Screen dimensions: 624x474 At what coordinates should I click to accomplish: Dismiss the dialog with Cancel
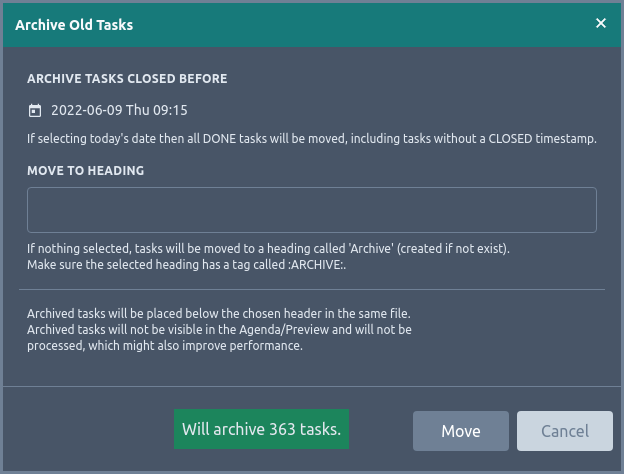click(565, 431)
